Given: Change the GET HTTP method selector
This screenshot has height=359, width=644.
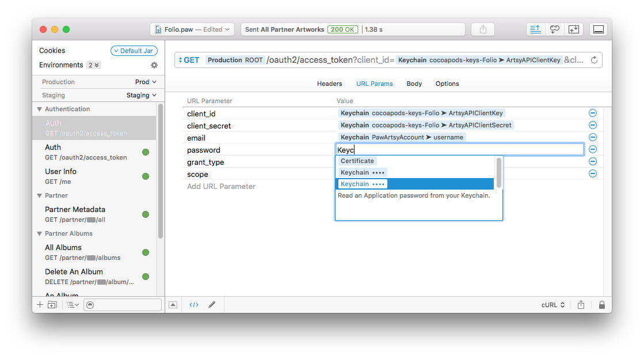Looking at the screenshot, I should pyautogui.click(x=189, y=60).
